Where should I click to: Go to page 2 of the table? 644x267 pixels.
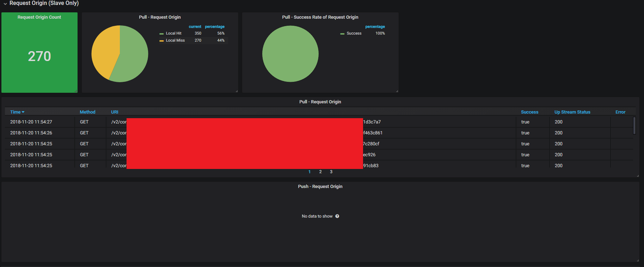(x=320, y=172)
